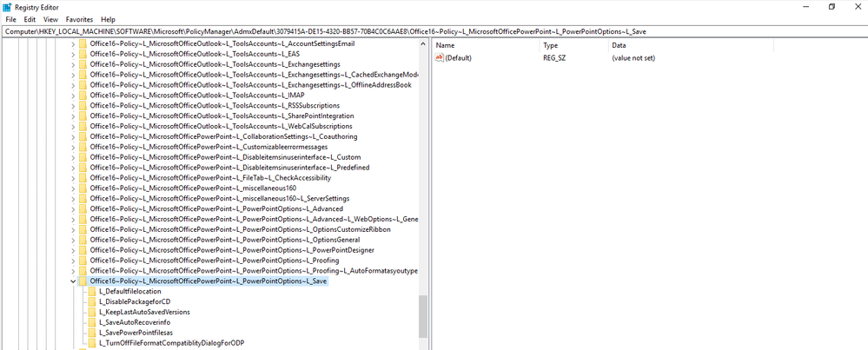Expand the Outlook L_Exchangesettings key arrow
Screen dimensions: 868x350
(73, 64)
